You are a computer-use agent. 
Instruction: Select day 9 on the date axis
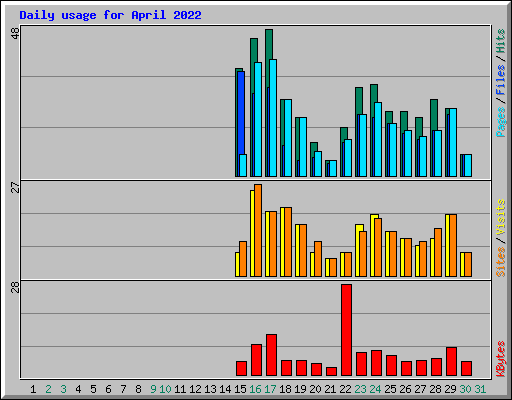pos(153,389)
